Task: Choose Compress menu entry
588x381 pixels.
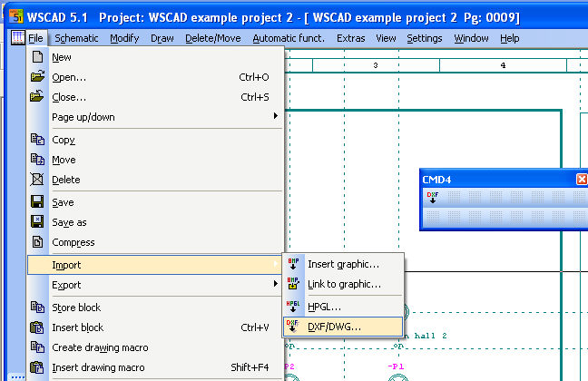Action: pyautogui.click(x=155, y=242)
